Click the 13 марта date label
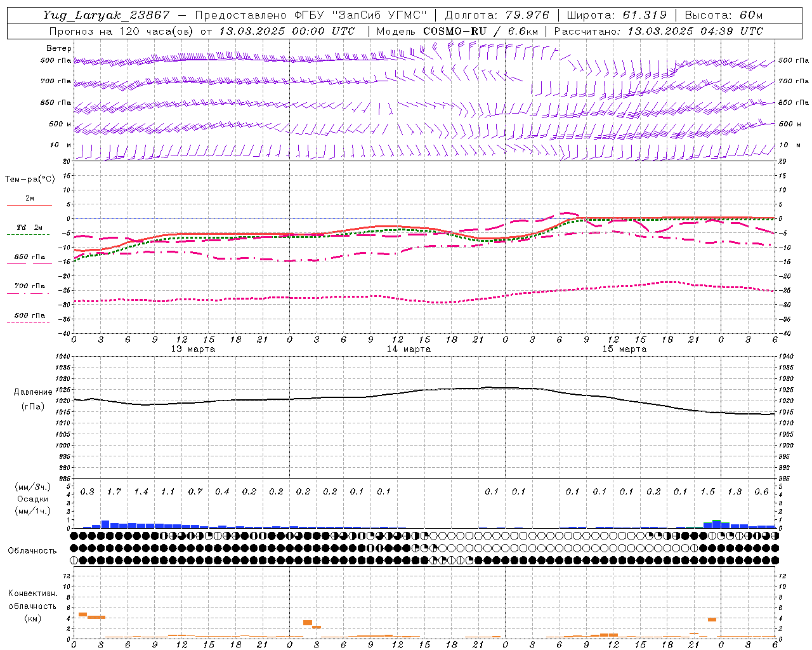Image resolution: width=812 pixels, height=650 pixels. [x=193, y=349]
